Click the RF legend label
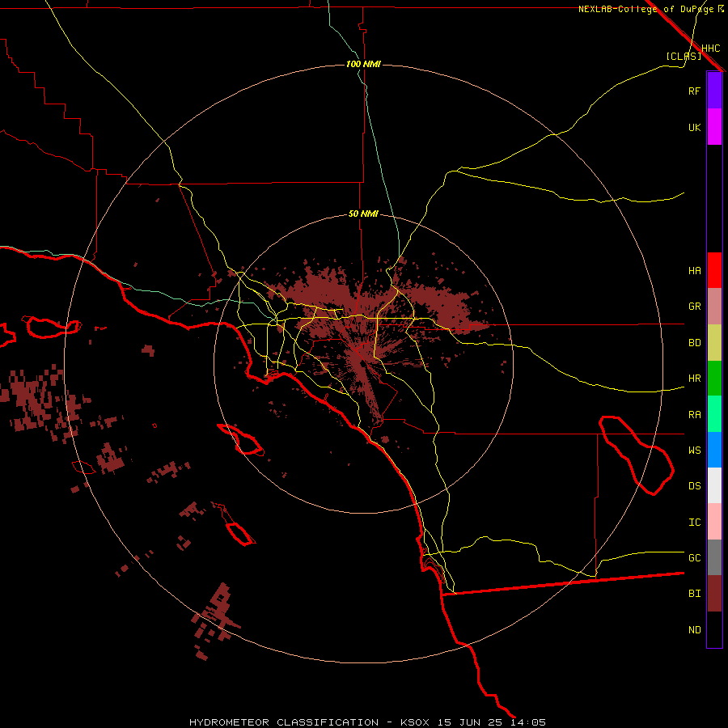Image resolution: width=728 pixels, height=728 pixels. [x=694, y=91]
